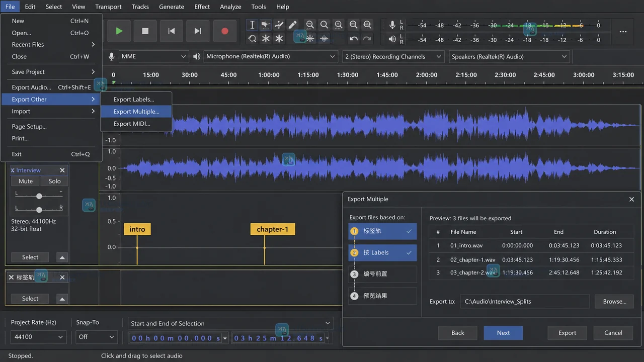Click the Interview track pan slider

click(39, 210)
